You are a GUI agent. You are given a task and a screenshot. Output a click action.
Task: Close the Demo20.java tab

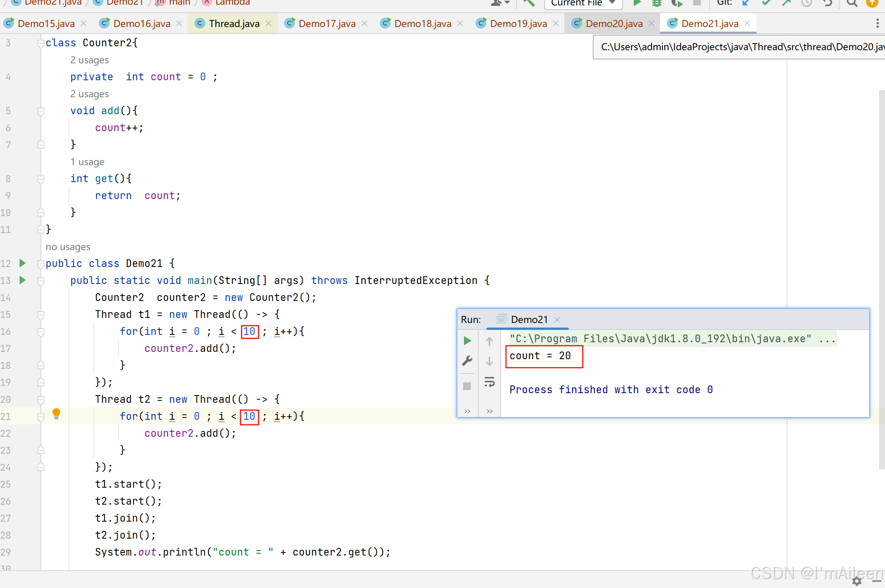[x=651, y=24]
